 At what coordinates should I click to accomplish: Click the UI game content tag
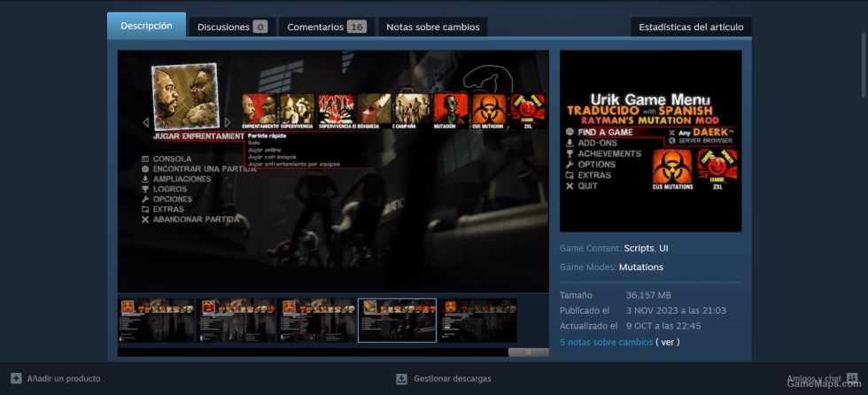(x=663, y=248)
